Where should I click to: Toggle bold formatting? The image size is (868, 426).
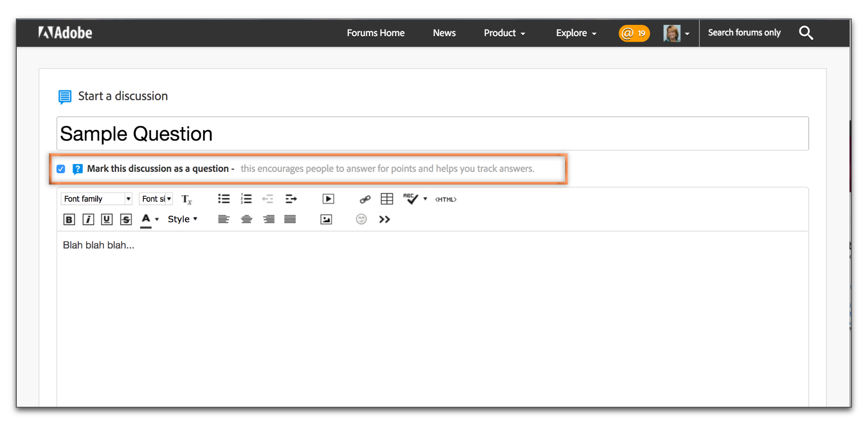(69, 219)
